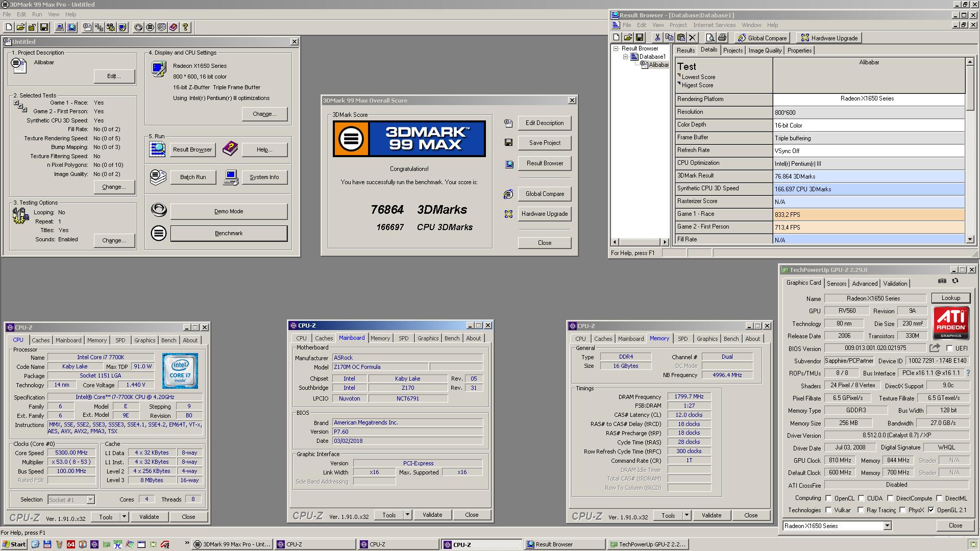Select the Alibabar result in the tree
The height and width of the screenshot is (551, 980).
pyautogui.click(x=658, y=65)
